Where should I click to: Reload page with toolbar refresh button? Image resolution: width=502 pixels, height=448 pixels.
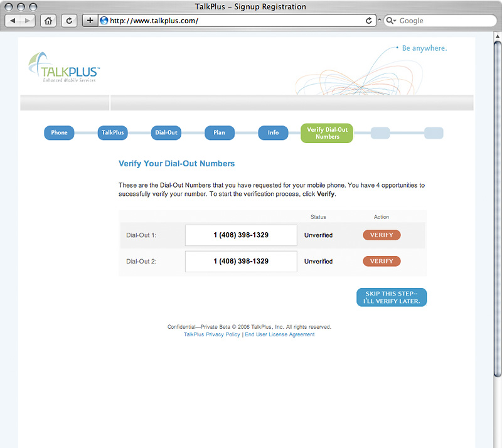tap(69, 21)
